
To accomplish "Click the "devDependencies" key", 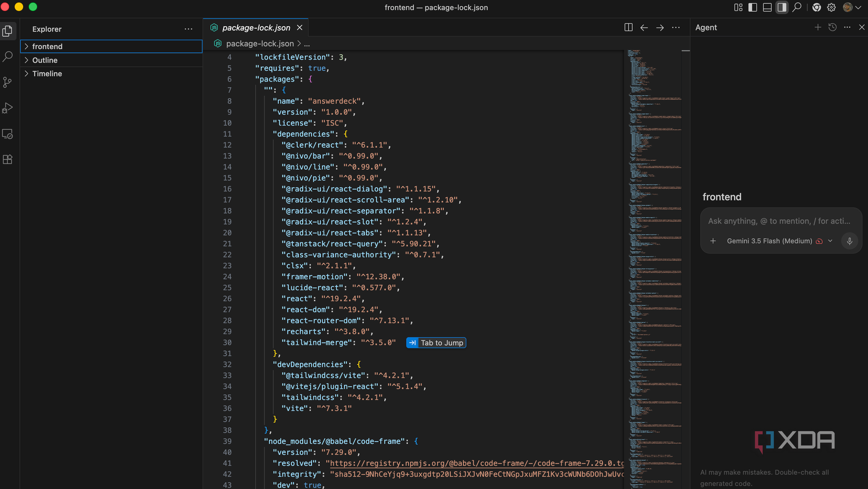I will point(312,364).
